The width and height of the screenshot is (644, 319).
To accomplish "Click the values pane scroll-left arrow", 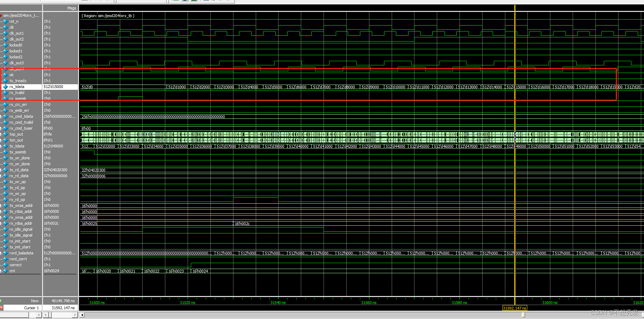I will coord(45,315).
